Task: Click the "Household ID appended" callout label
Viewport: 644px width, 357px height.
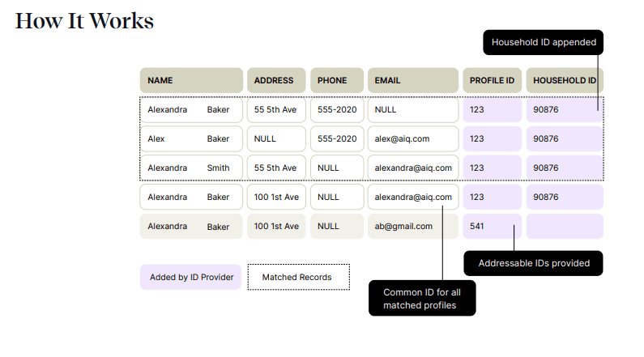Action: 544,42
